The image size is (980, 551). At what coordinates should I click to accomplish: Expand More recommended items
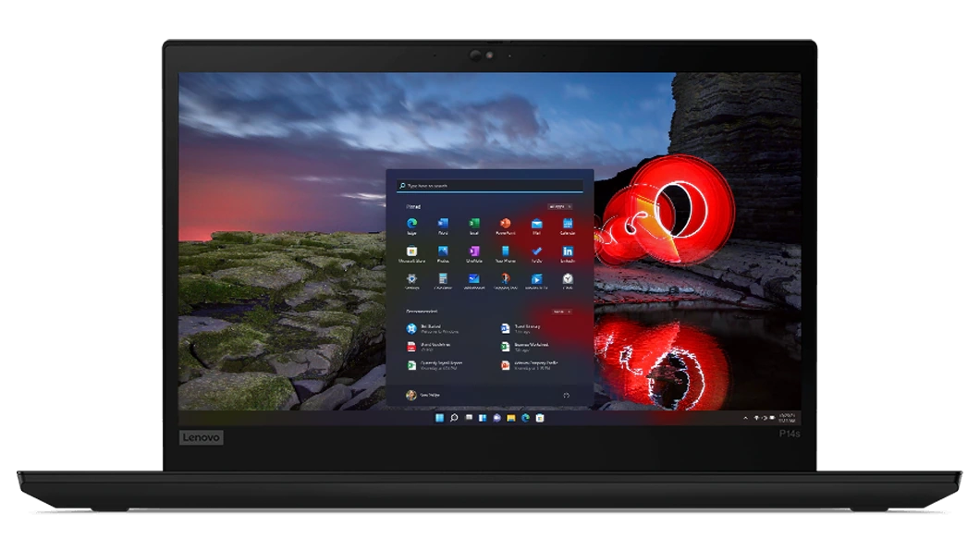(561, 312)
